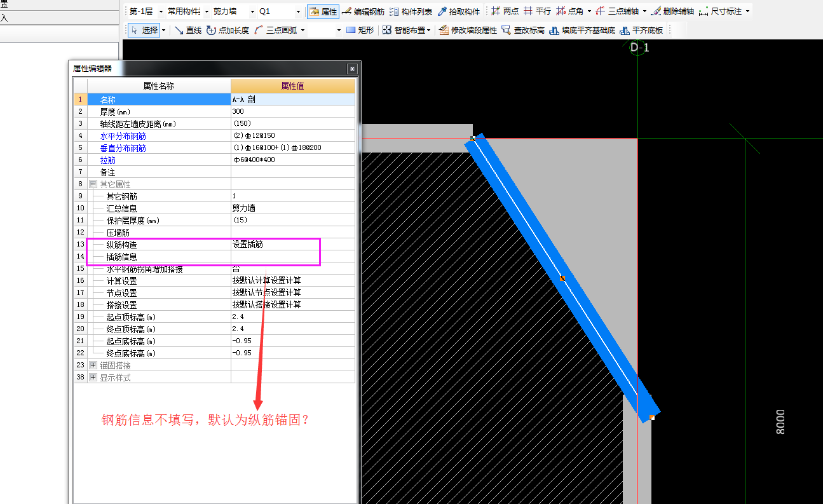
Task: Select the 拾取构件 pick component tool
Action: pyautogui.click(x=458, y=11)
